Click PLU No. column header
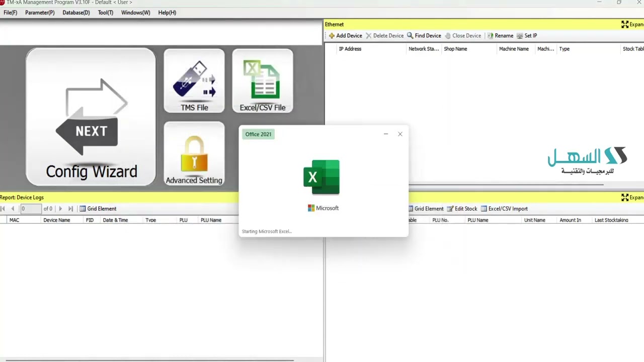The width and height of the screenshot is (644, 362). click(x=440, y=220)
